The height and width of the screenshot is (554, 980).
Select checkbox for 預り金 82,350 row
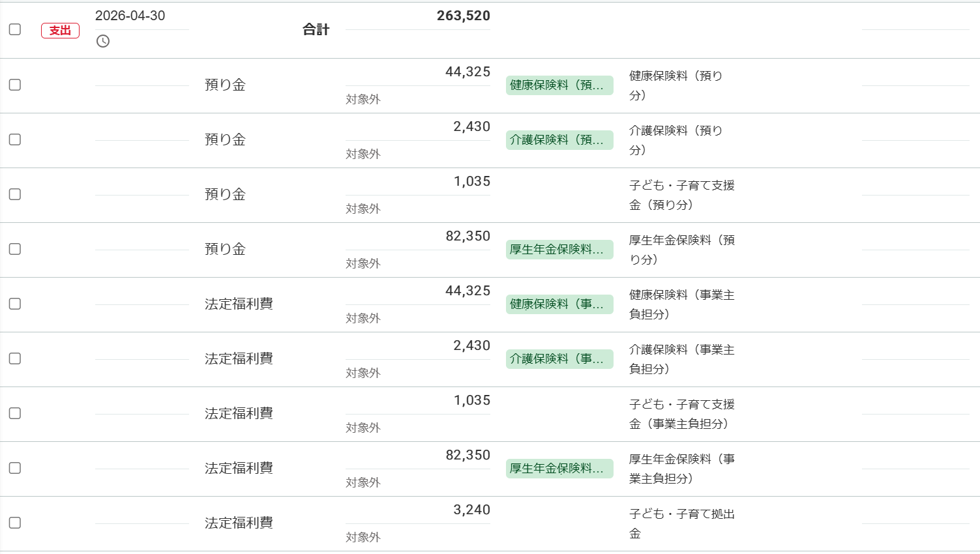point(15,249)
